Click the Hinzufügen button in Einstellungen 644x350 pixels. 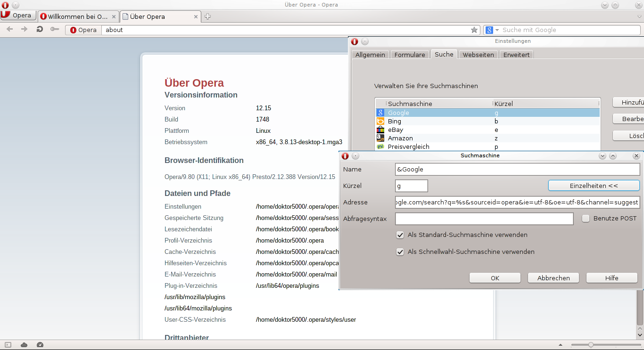click(x=628, y=102)
